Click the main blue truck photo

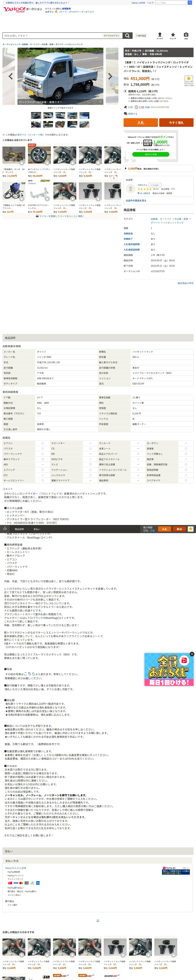(60, 76)
